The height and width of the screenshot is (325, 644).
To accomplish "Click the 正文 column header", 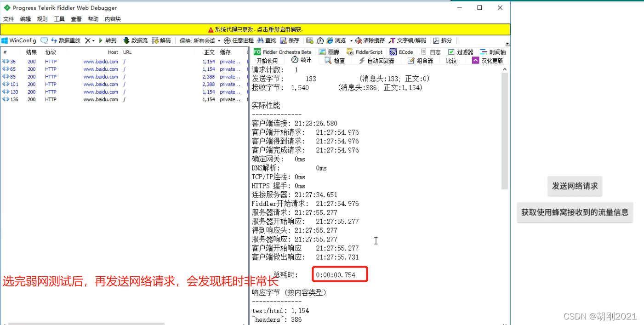I will coord(209,52).
